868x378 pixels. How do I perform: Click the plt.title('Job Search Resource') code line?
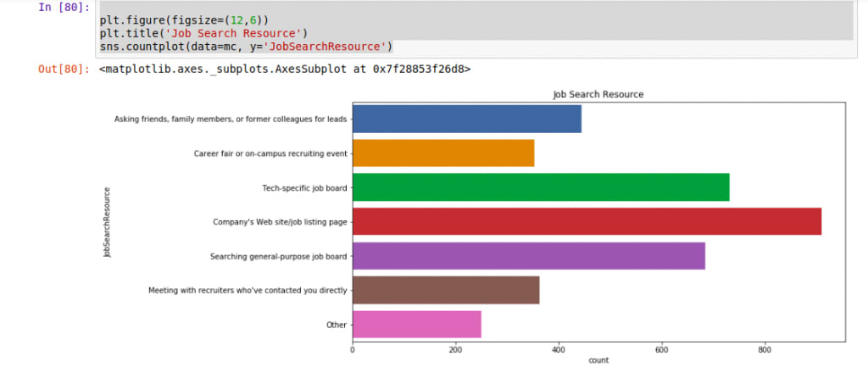point(203,34)
